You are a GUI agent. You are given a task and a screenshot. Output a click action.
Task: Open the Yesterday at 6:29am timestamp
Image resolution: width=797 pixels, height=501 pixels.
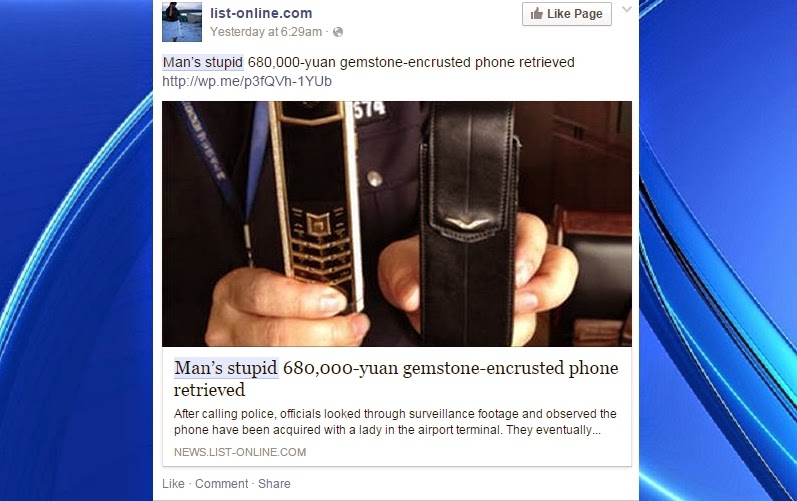pos(266,32)
